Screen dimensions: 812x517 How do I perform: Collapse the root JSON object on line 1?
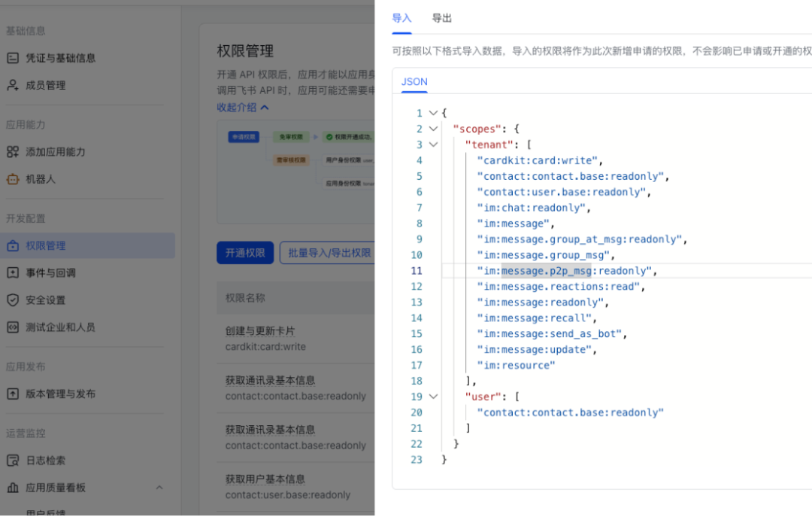434,113
